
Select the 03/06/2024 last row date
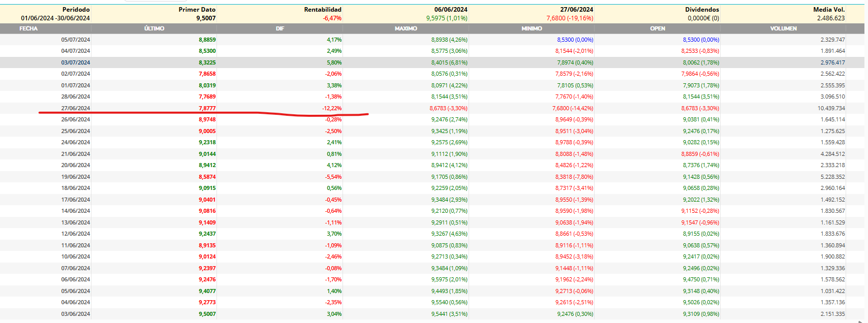pos(76,314)
